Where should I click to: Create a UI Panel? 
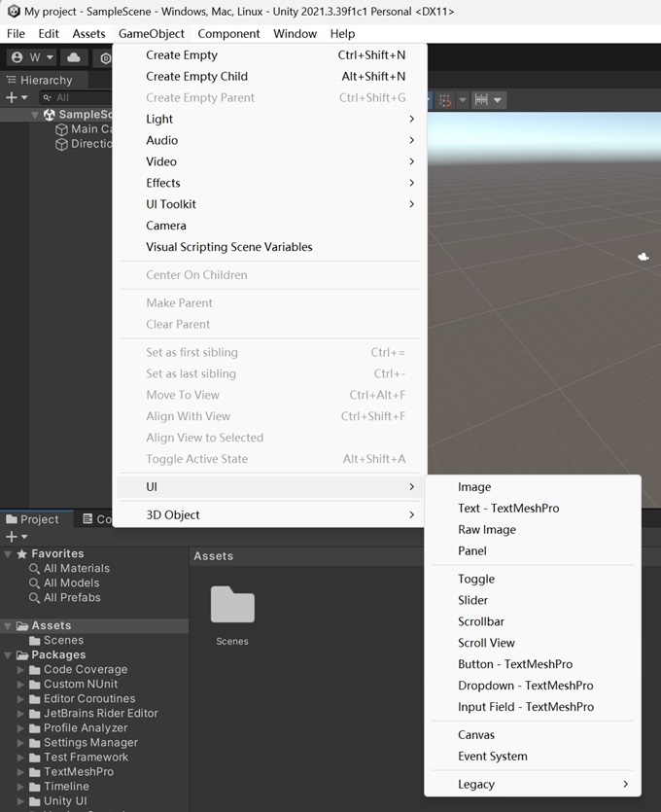533,550
